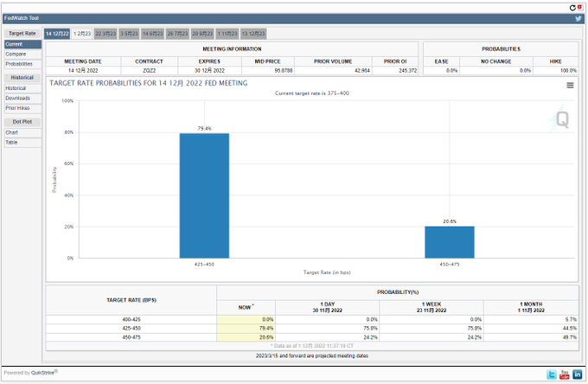Image resolution: width=588 pixels, height=384 pixels.
Task: Click the Twitter bird icon in header
Action: click(578, 18)
